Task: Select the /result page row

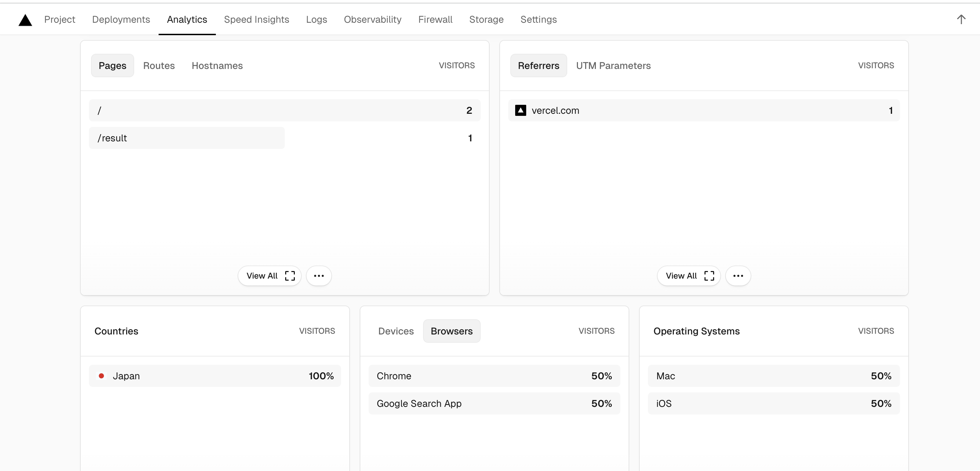Action: pyautogui.click(x=187, y=138)
